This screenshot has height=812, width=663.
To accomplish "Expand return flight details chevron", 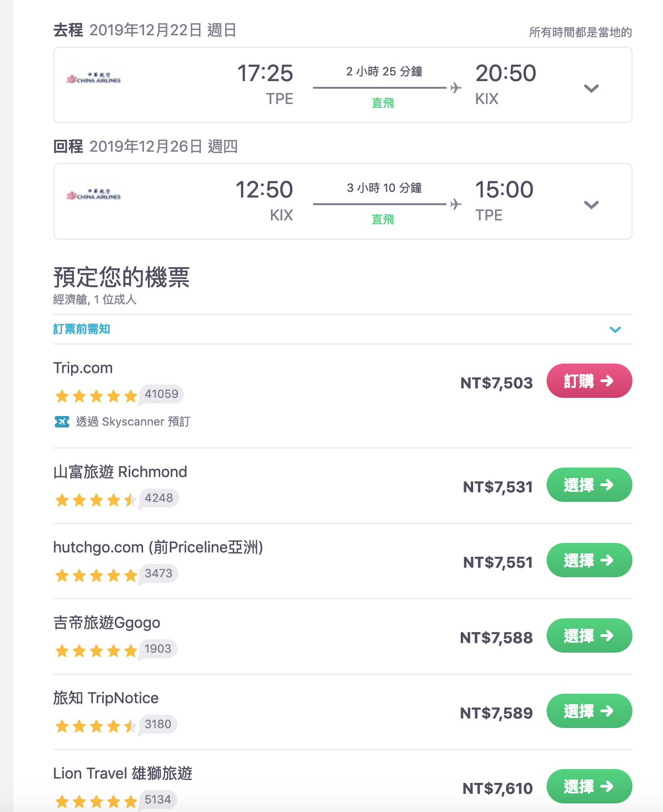I will pos(591,205).
